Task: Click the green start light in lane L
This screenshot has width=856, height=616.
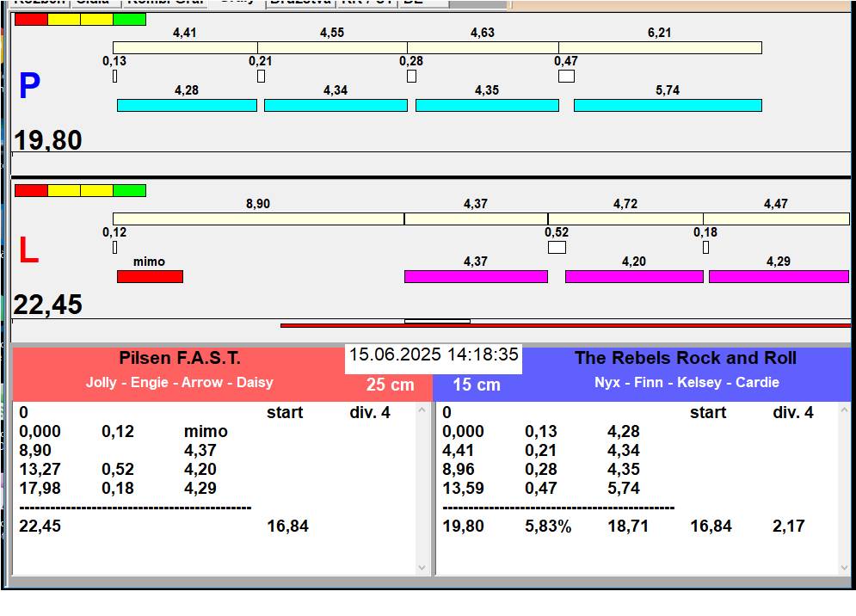Action: tap(129, 190)
